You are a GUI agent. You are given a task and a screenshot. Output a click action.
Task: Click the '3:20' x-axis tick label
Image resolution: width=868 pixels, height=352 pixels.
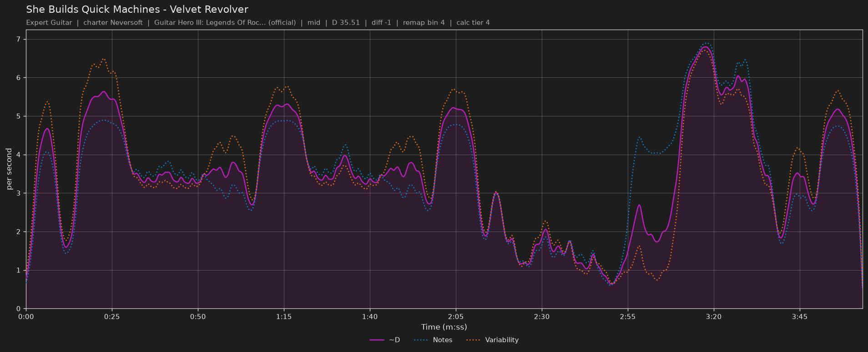(x=714, y=317)
